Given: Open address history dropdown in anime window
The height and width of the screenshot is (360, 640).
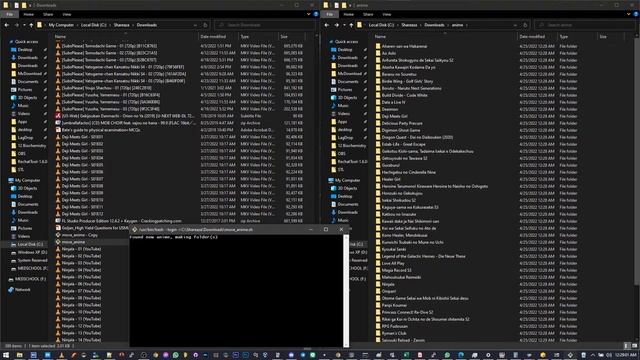Looking at the screenshot, I should (x=515, y=25).
